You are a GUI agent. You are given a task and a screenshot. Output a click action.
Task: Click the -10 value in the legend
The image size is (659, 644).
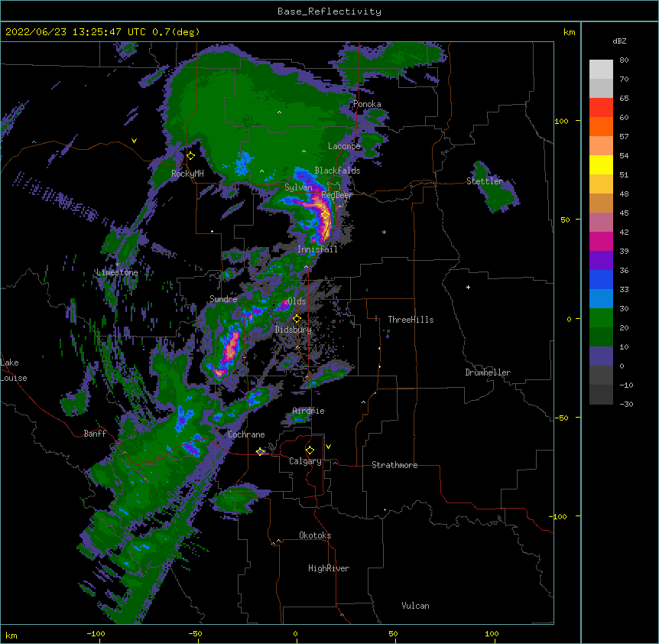pyautogui.click(x=626, y=385)
